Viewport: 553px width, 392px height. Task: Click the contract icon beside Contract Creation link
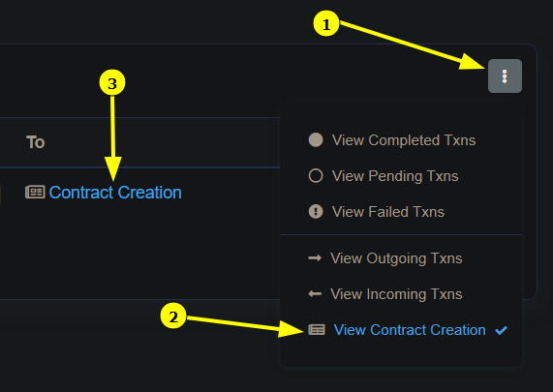point(35,192)
